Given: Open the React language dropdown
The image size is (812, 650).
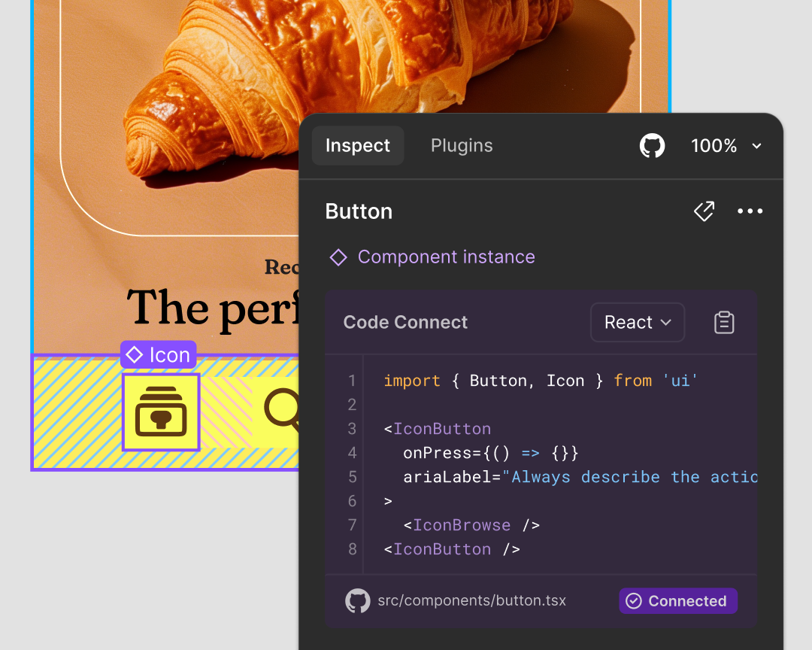Looking at the screenshot, I should click(x=637, y=322).
